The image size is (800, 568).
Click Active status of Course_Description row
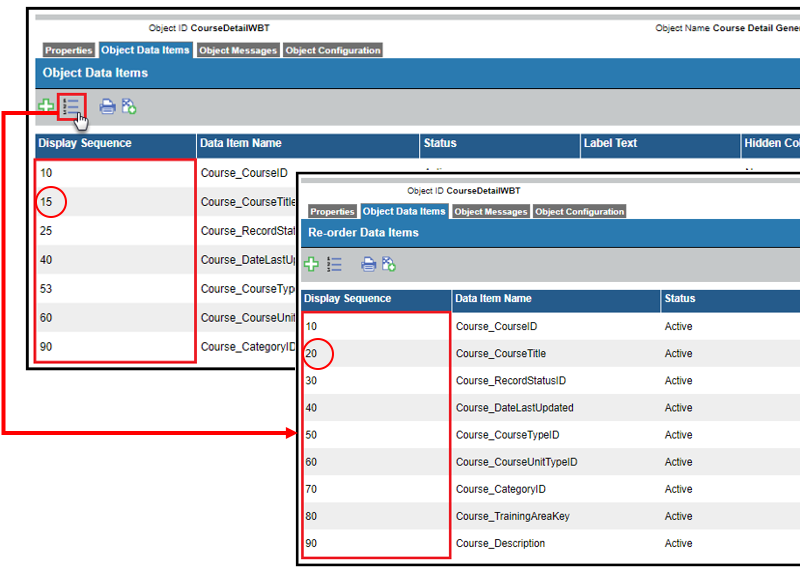pos(679,543)
